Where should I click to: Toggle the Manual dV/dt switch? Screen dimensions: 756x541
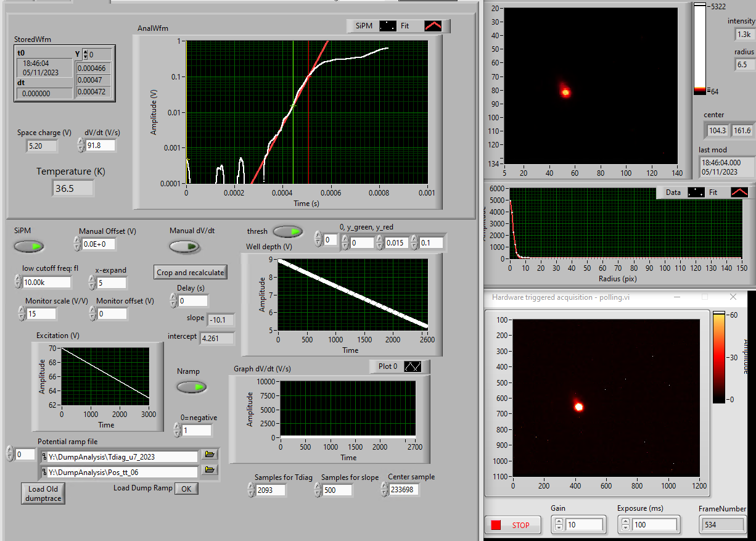tap(185, 247)
